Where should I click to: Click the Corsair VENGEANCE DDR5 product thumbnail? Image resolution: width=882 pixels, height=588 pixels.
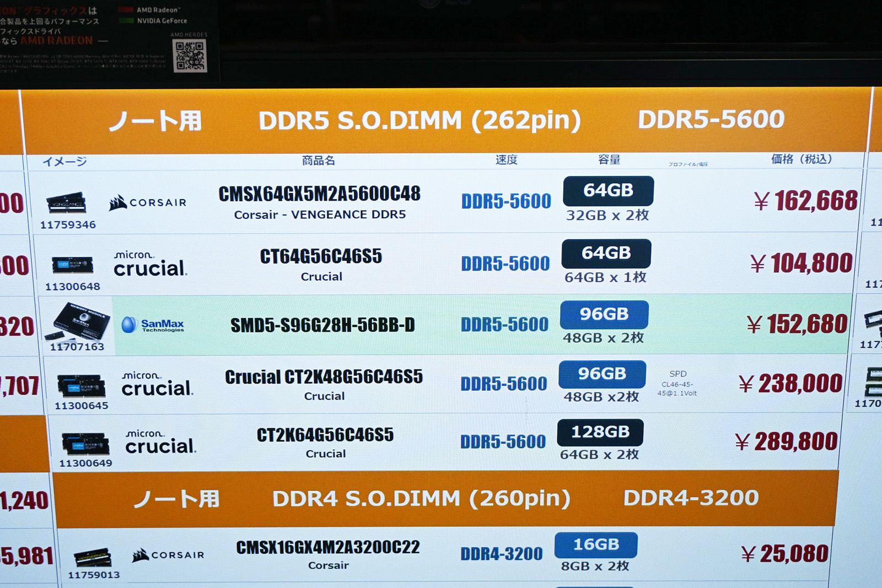click(x=67, y=203)
